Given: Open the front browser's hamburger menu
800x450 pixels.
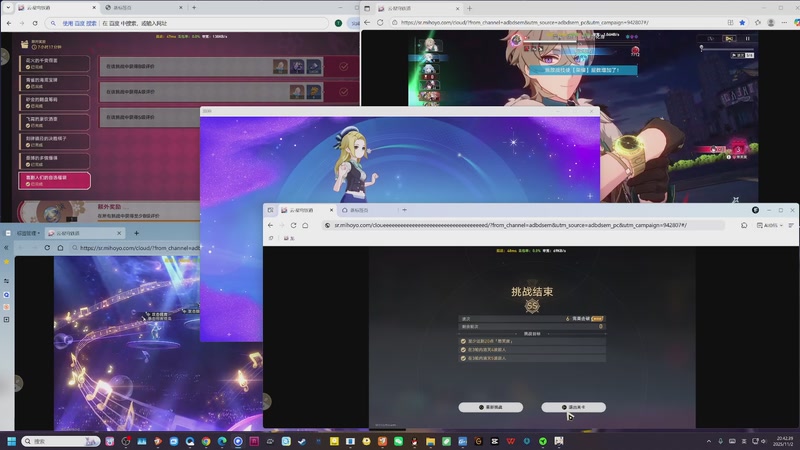Looking at the screenshot, I should point(791,225).
